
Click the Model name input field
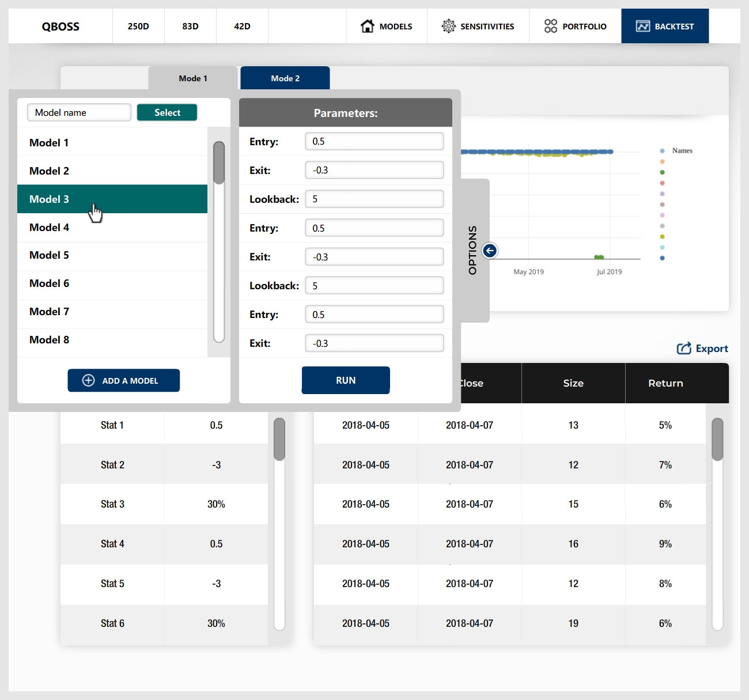(79, 112)
